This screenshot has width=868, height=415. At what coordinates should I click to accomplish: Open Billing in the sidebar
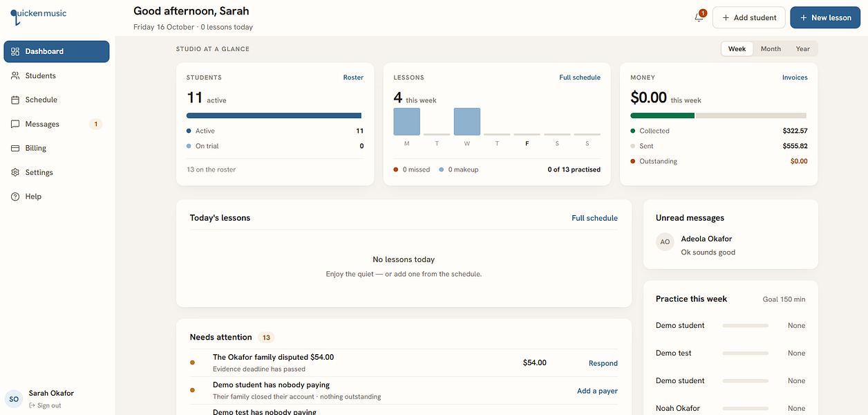[57, 149]
